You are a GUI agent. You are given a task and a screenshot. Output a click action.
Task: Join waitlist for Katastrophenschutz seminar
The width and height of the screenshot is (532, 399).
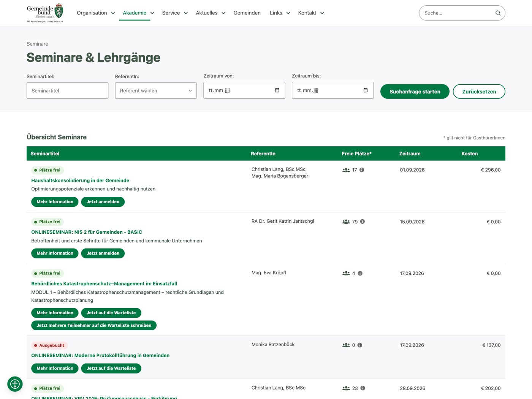(x=111, y=313)
